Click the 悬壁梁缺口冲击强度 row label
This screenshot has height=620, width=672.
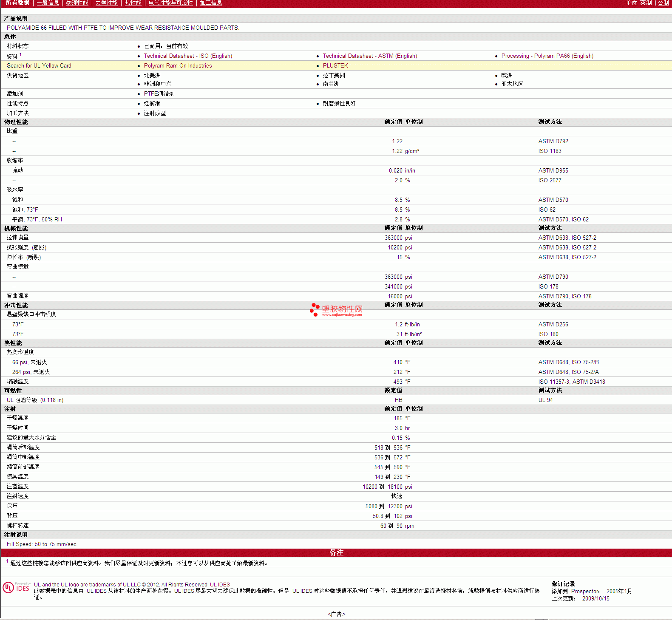tap(31, 314)
